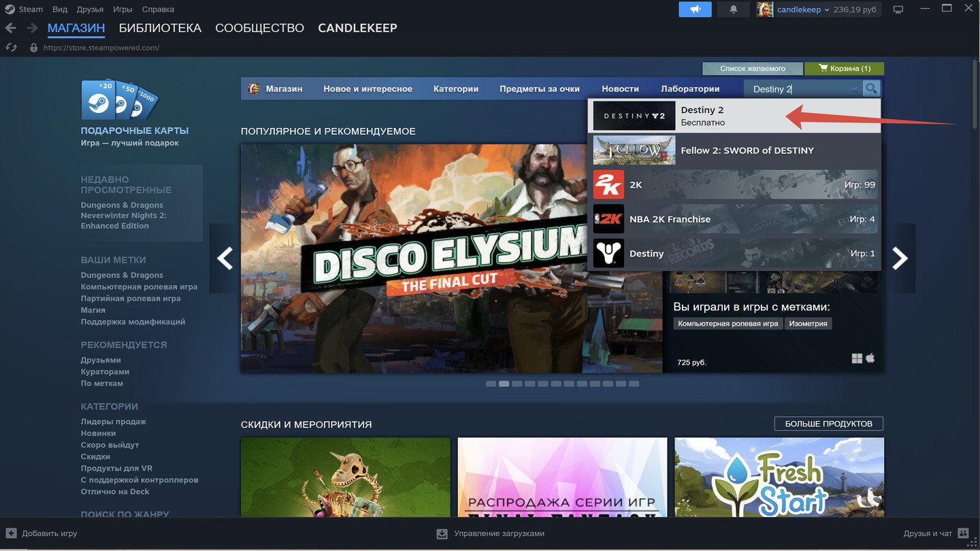Click the Steam logo in title bar
The width and height of the screenshot is (980, 551).
[x=10, y=10]
